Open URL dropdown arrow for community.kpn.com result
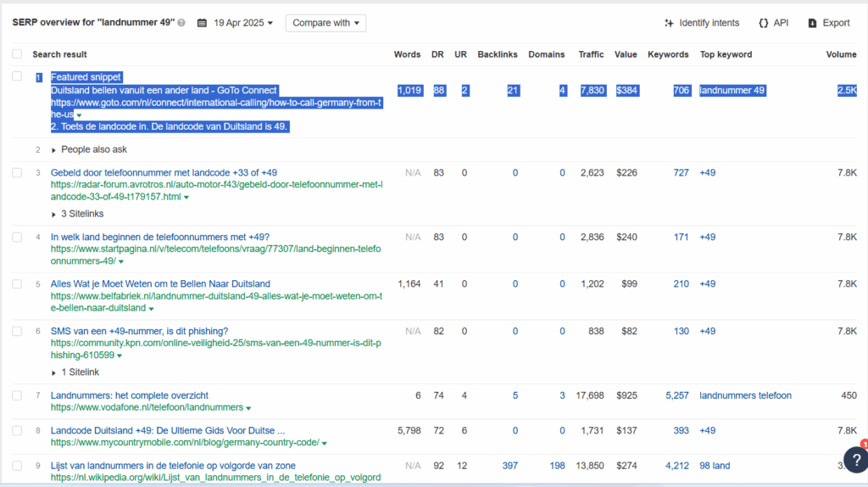The width and height of the screenshot is (868, 487). [120, 355]
